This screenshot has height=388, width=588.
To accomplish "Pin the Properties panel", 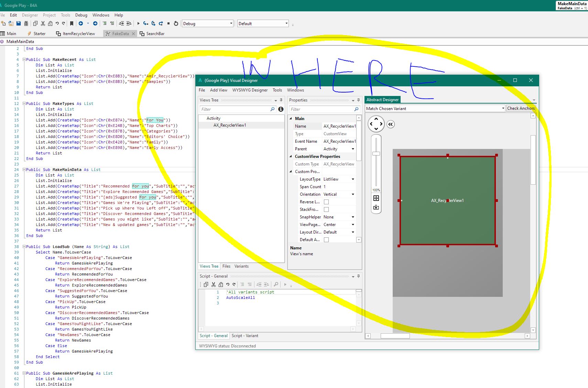I will (x=358, y=100).
